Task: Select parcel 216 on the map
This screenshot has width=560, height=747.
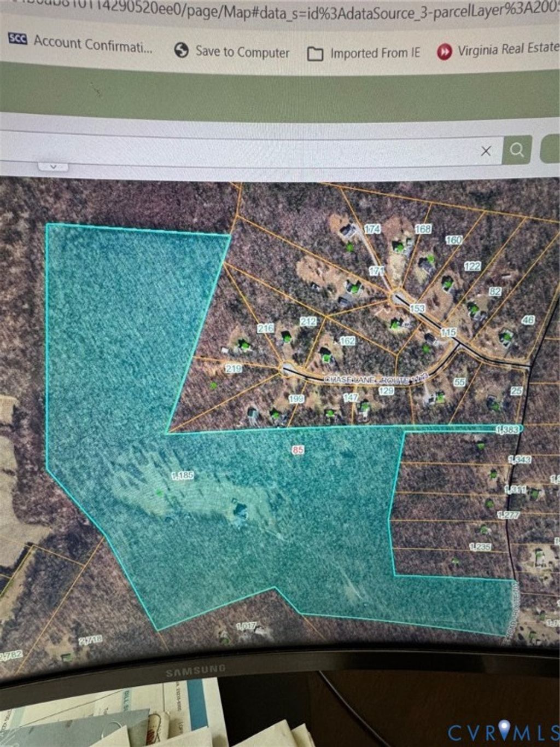Action: (266, 328)
